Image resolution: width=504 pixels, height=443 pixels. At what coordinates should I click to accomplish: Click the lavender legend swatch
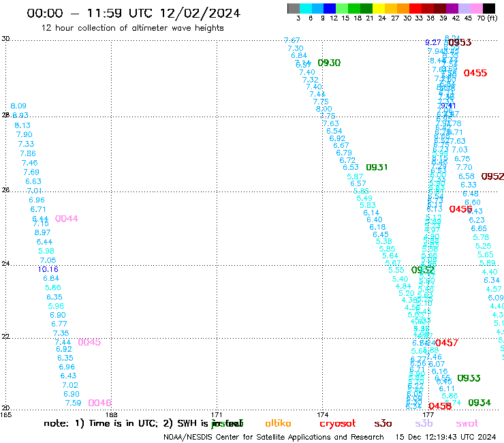(464, 8)
